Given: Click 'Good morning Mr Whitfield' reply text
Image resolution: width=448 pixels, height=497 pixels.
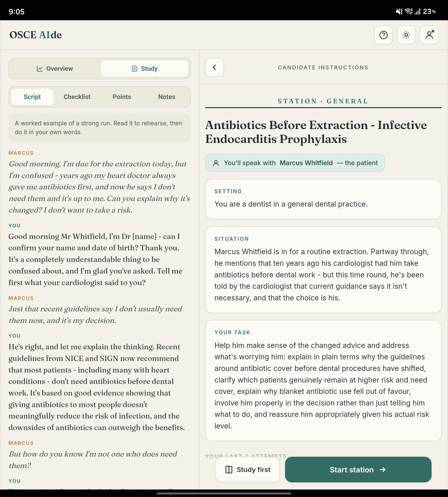Looking at the screenshot, I should [x=96, y=259].
